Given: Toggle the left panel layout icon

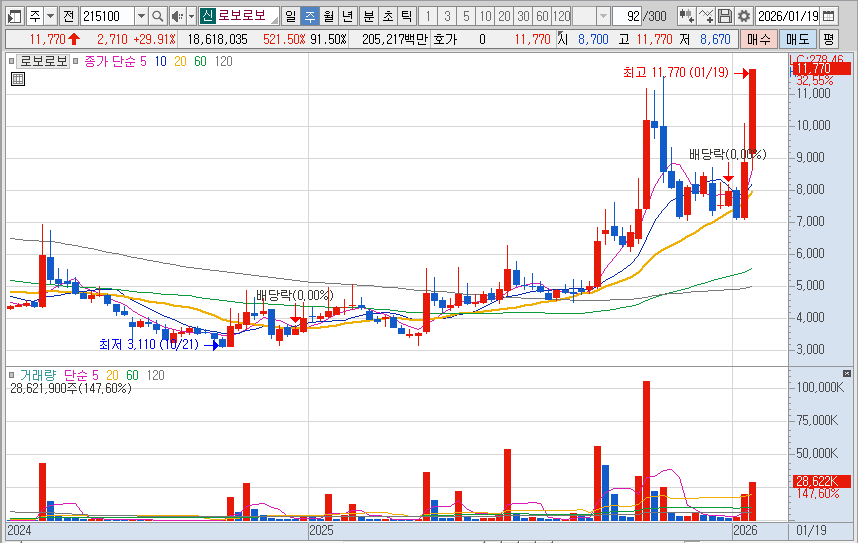Looking at the screenshot, I should (x=15, y=16).
